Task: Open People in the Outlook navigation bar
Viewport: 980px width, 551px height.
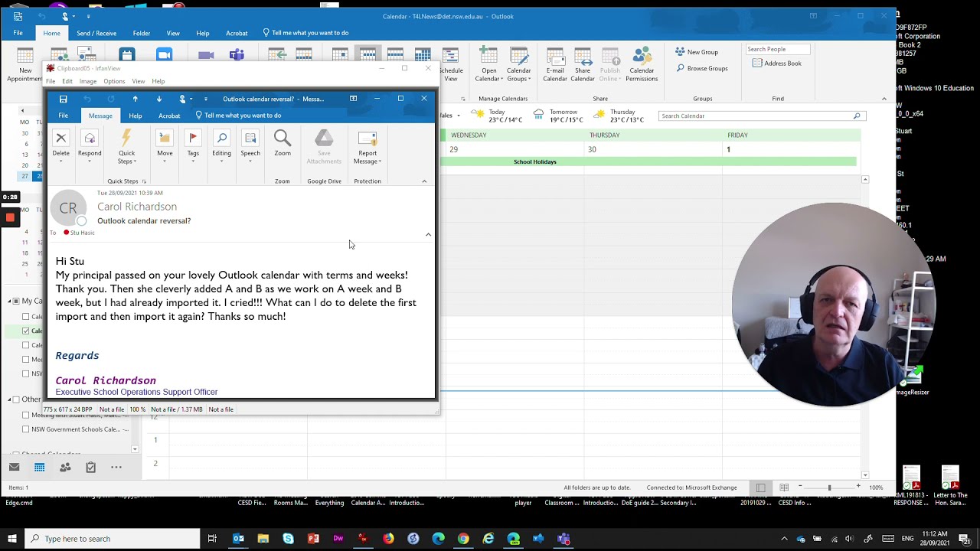Action: click(x=65, y=467)
